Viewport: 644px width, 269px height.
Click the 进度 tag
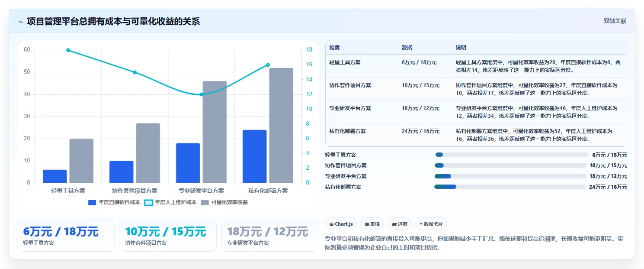pos(400,224)
